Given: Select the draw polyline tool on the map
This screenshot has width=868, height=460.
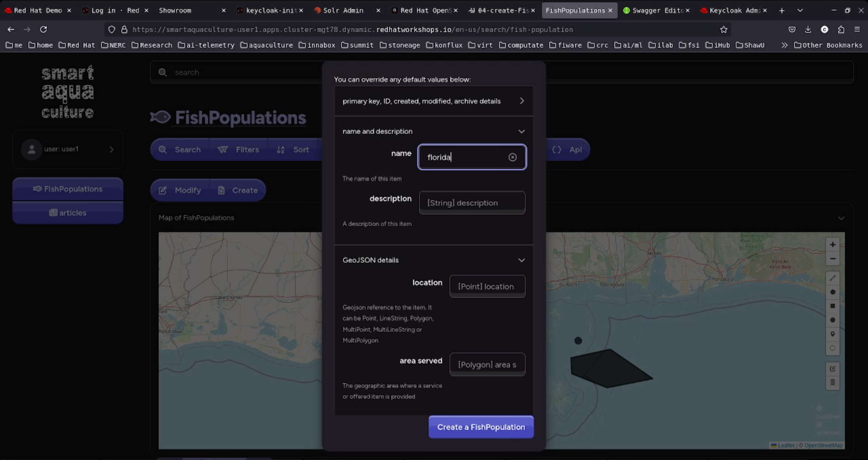Looking at the screenshot, I should point(833,278).
